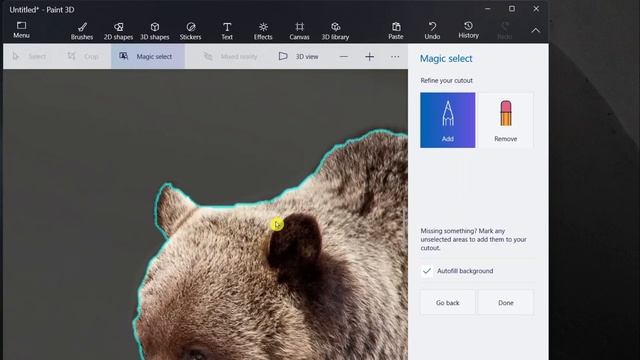
Task: Click the Done button
Action: coord(505,302)
